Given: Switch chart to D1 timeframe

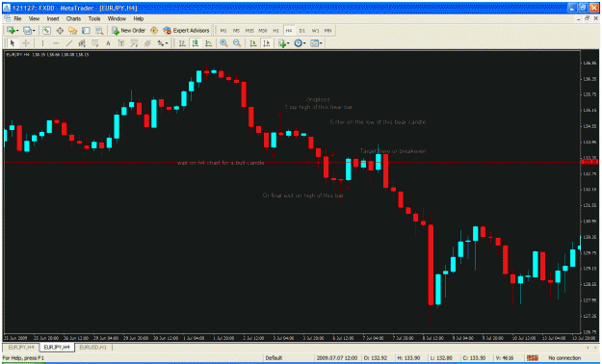Looking at the screenshot, I should [x=302, y=31].
